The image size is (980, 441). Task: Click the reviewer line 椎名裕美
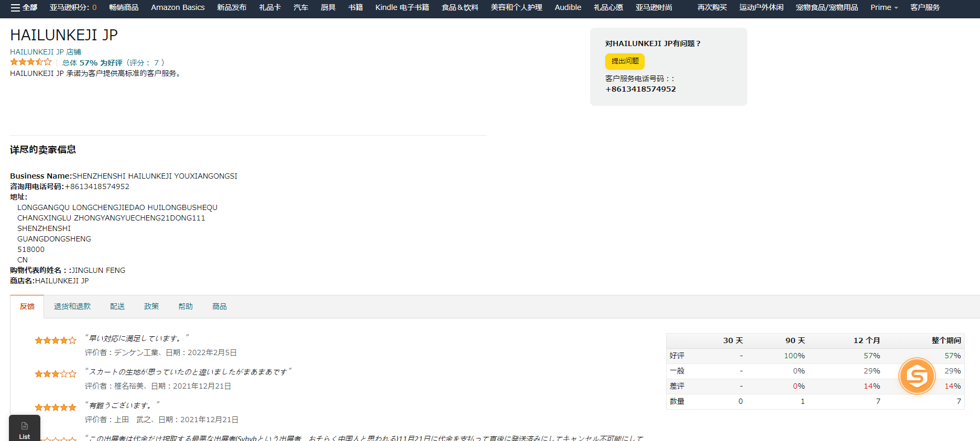(158, 386)
